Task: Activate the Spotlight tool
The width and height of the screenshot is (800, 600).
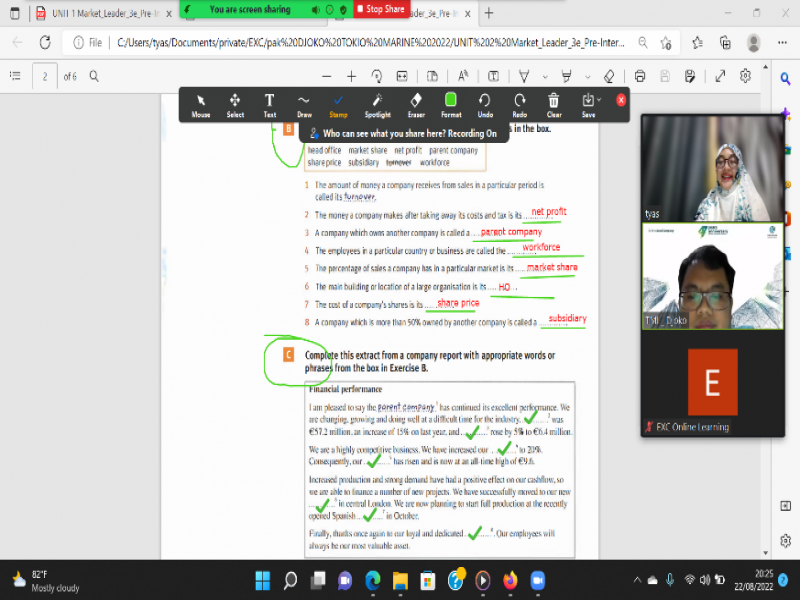Action: pos(377,104)
